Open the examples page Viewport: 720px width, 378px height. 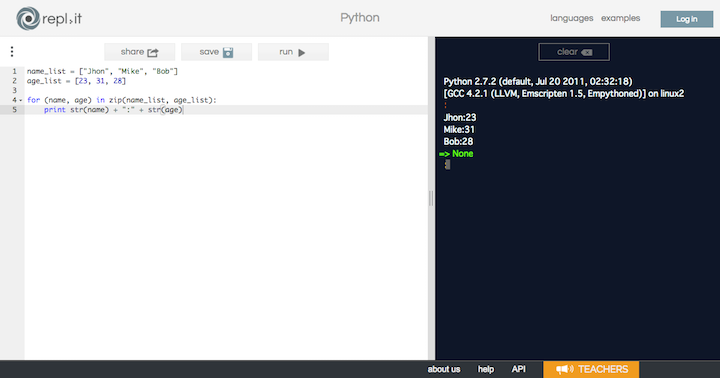click(x=620, y=18)
